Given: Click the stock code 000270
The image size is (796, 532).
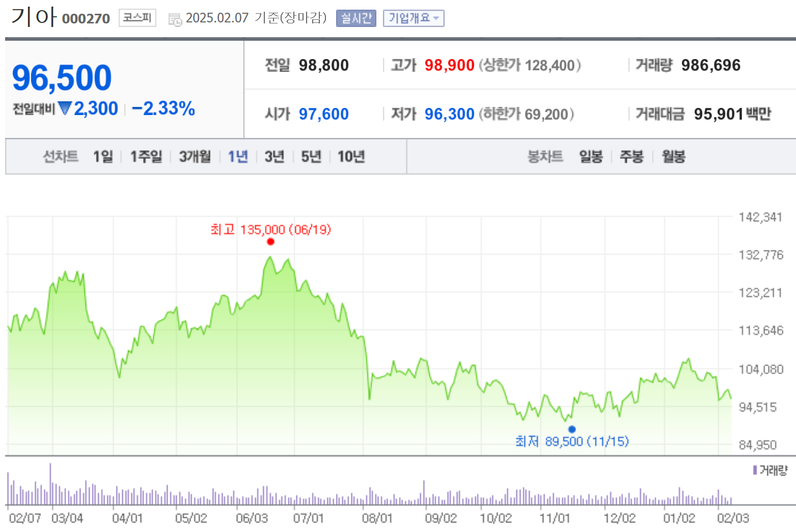Looking at the screenshot, I should point(86,19).
